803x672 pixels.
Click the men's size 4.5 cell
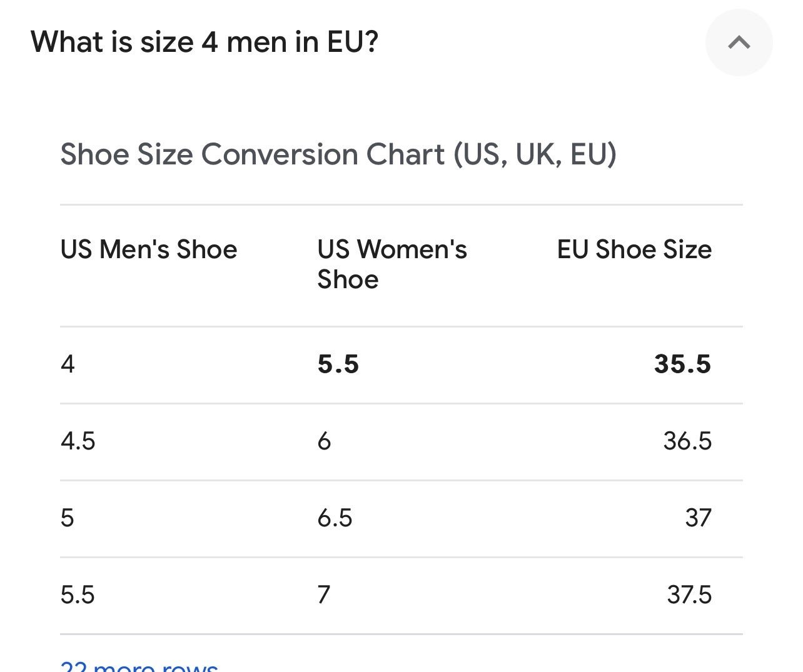78,441
